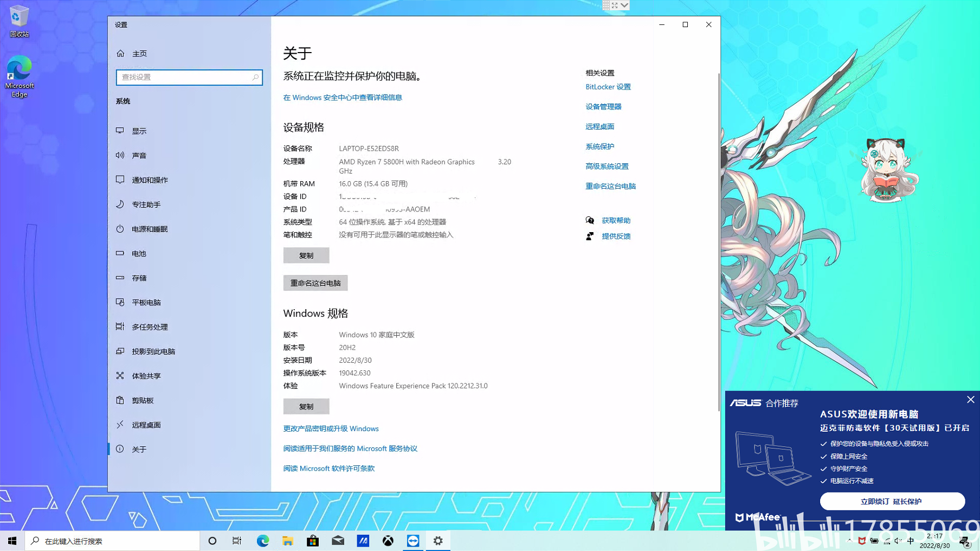Open the Xbox app on taskbar
The height and width of the screenshot is (551, 980).
pyautogui.click(x=388, y=541)
